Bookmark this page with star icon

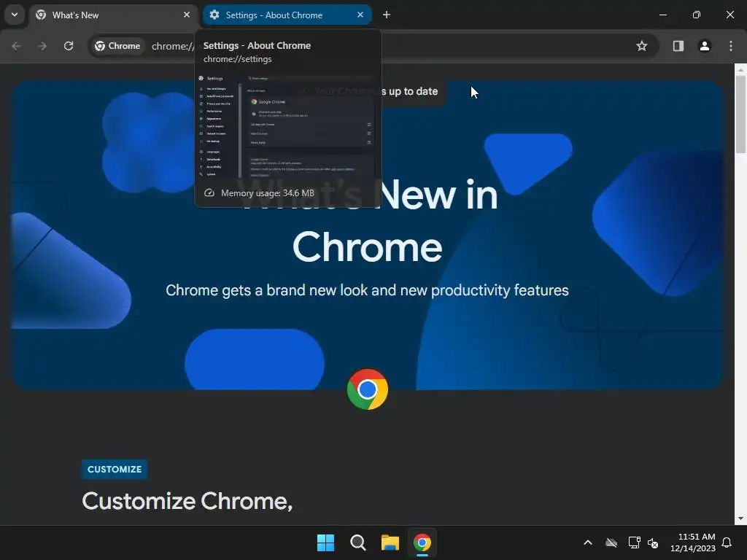coord(642,46)
